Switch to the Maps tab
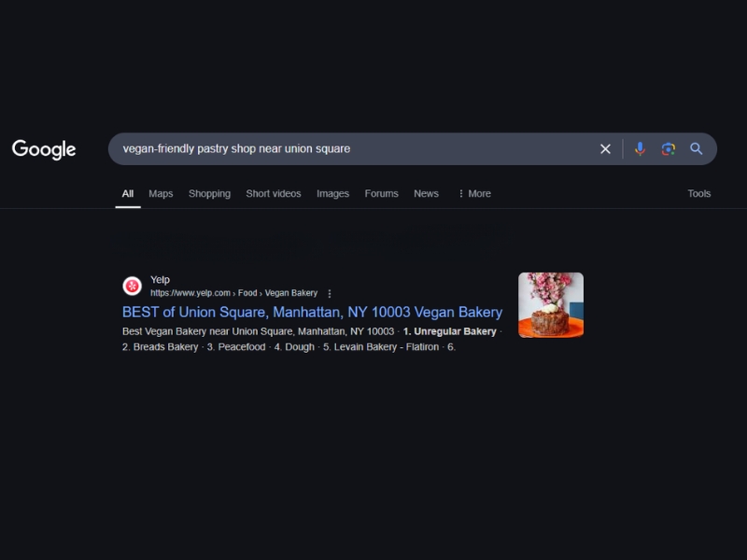 tap(160, 193)
